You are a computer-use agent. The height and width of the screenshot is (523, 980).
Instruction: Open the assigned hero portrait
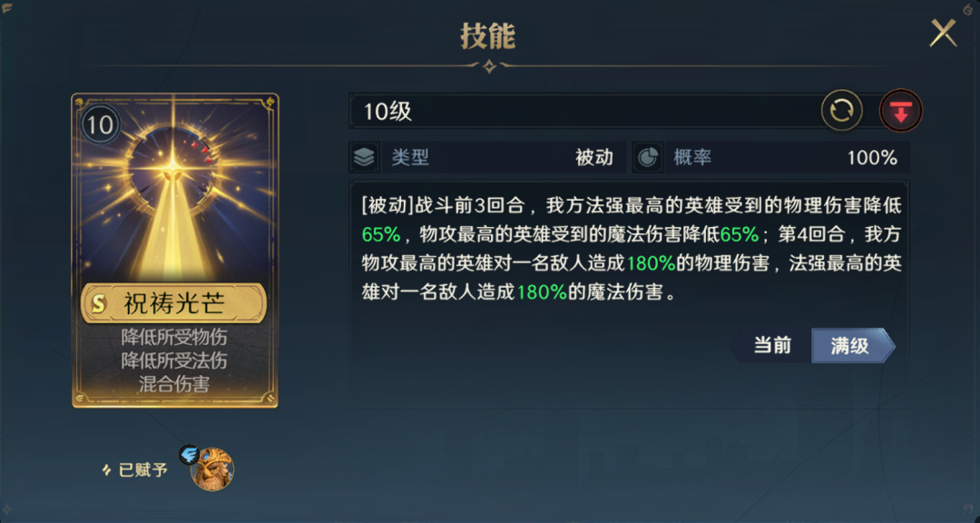point(212,469)
